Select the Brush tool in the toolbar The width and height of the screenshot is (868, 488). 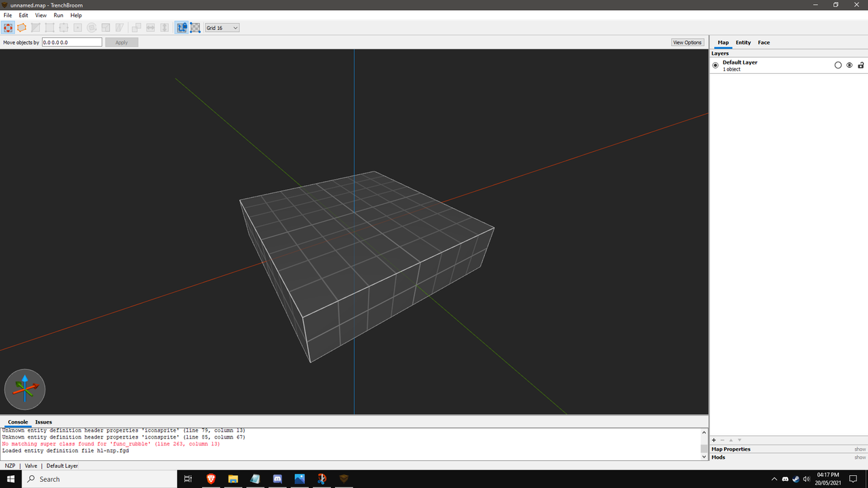21,27
